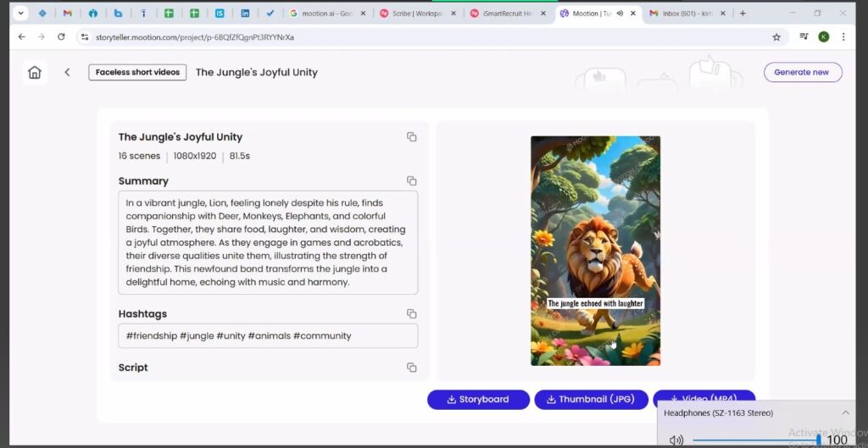Viewport: 868px width, 448px height.
Task: Click the project title next to Faceless short videos
Action: coord(257,73)
